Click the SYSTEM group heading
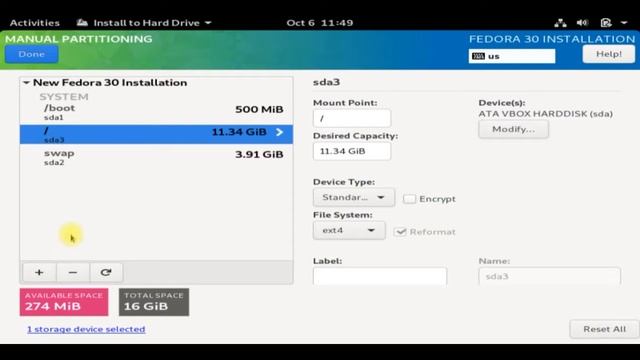 point(64,97)
